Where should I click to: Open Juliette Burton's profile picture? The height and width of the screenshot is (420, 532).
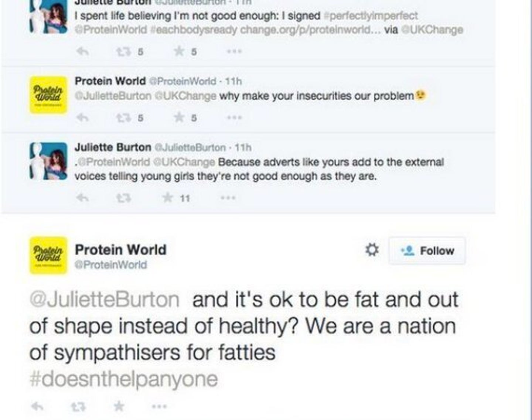pyautogui.click(x=48, y=161)
